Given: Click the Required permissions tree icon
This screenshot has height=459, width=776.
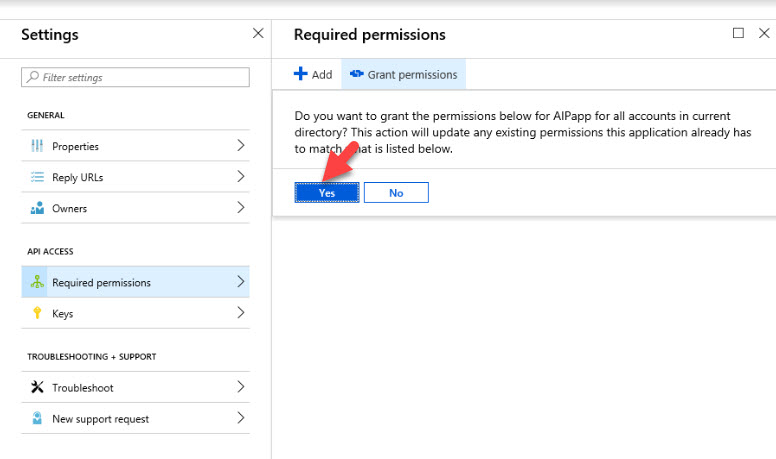Looking at the screenshot, I should pos(37,282).
